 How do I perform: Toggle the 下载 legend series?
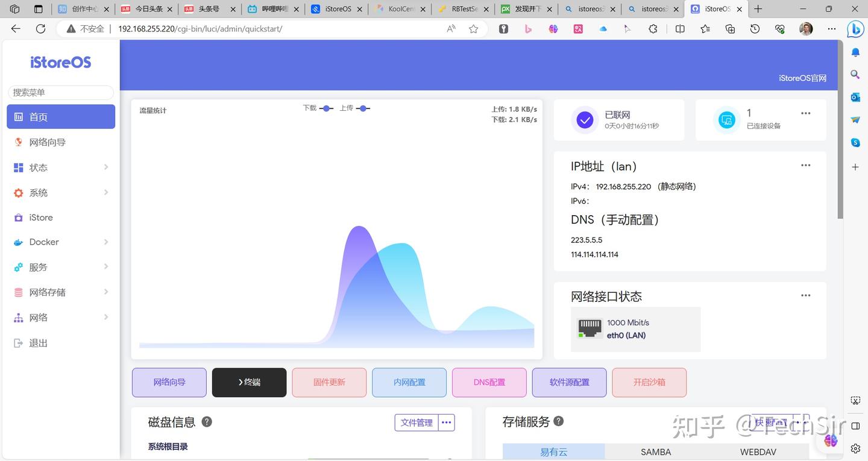point(318,108)
